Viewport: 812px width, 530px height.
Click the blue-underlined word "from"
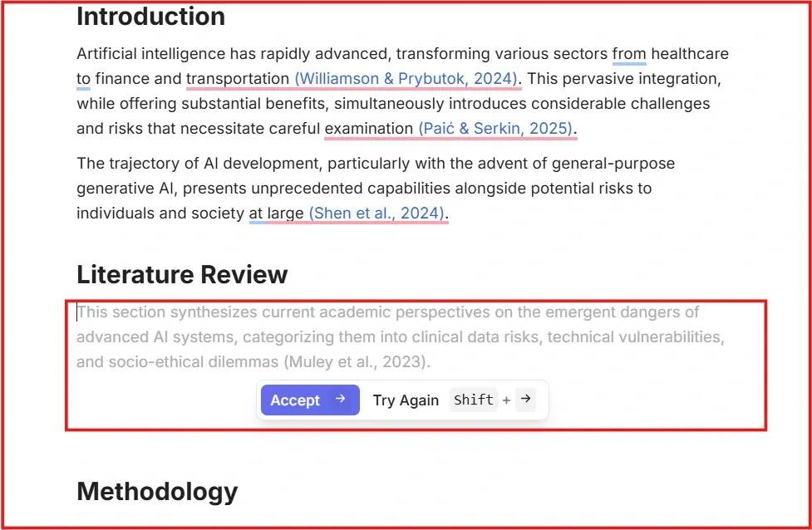629,54
